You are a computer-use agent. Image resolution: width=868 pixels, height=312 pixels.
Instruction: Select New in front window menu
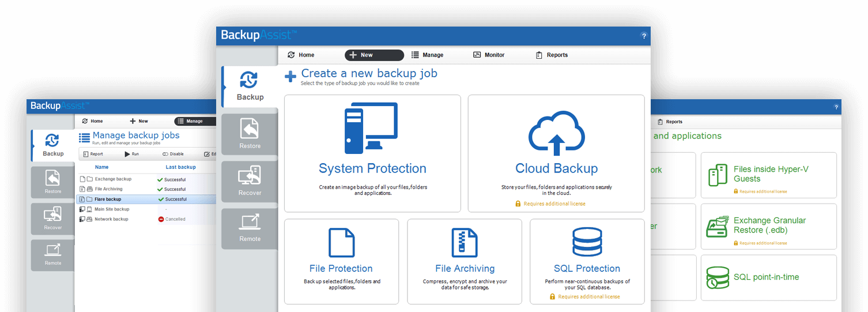374,55
